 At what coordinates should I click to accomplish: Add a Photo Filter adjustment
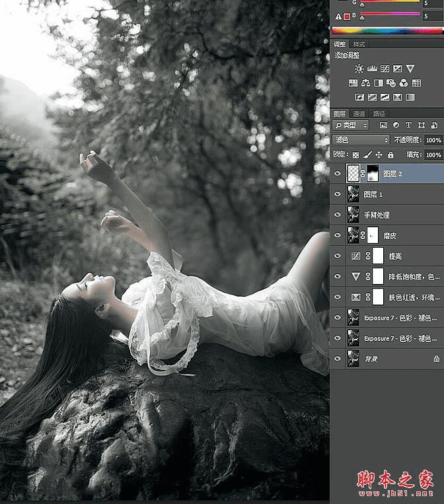[391, 83]
